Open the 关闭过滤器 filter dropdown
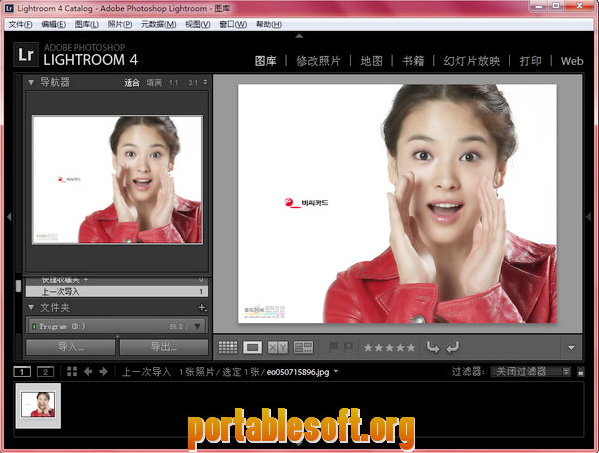 coord(531,372)
